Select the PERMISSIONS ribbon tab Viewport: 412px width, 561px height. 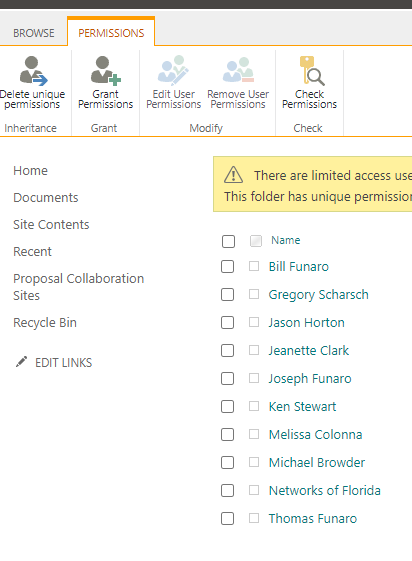tap(111, 33)
